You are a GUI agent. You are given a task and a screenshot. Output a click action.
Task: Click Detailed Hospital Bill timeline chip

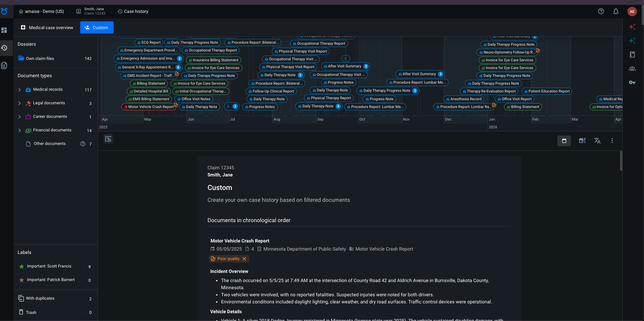(x=148, y=91)
